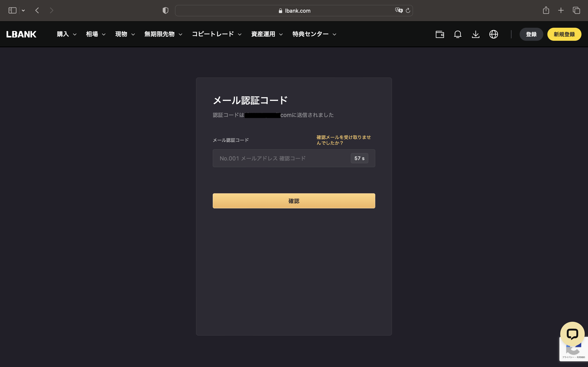Viewport: 588px width, 367px height.
Task: Open the 無期限先物 dropdown
Action: [x=159, y=34]
